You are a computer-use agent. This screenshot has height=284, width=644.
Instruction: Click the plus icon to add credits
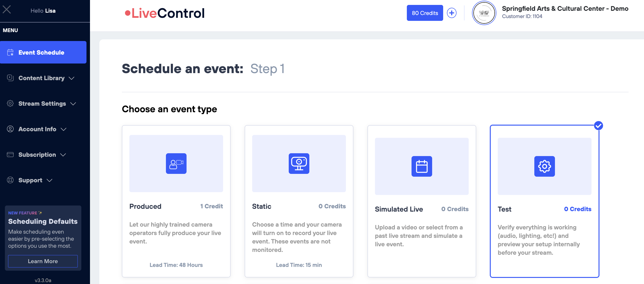coord(452,13)
